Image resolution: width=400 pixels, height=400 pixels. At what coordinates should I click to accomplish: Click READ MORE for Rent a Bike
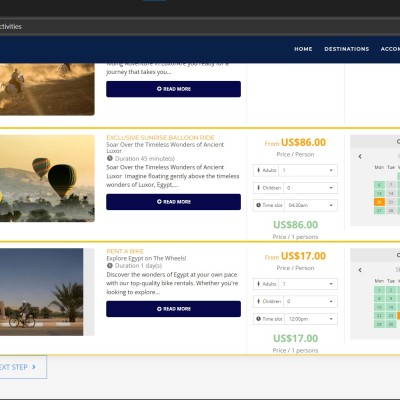(x=173, y=309)
